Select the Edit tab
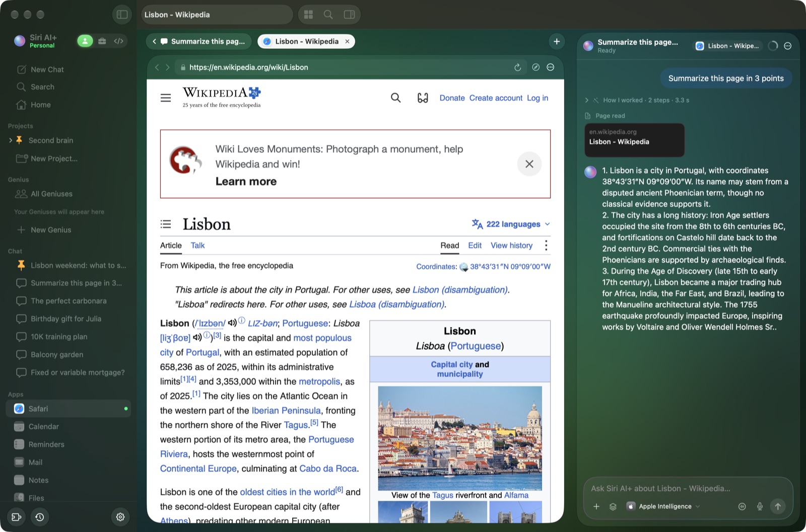This screenshot has width=806, height=532. coord(475,246)
